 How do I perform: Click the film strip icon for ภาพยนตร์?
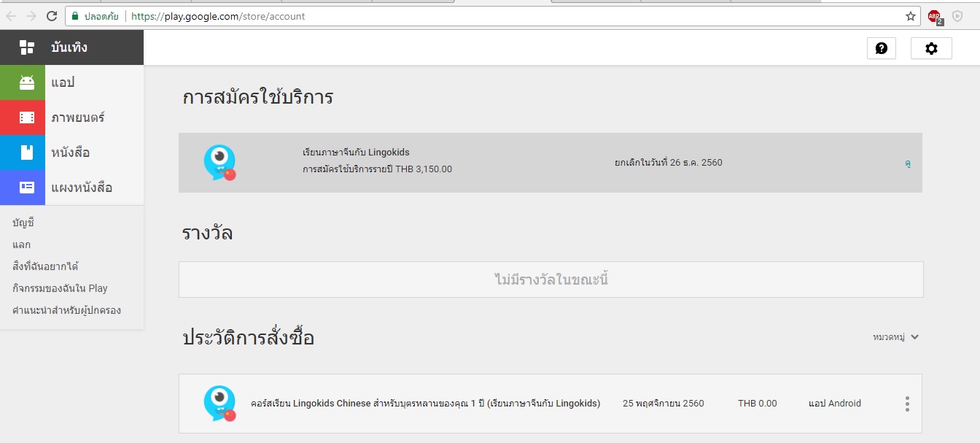(x=27, y=118)
